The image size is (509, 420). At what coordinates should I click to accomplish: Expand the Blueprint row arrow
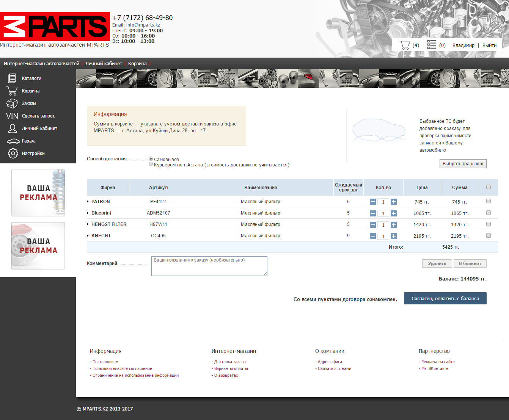point(88,213)
